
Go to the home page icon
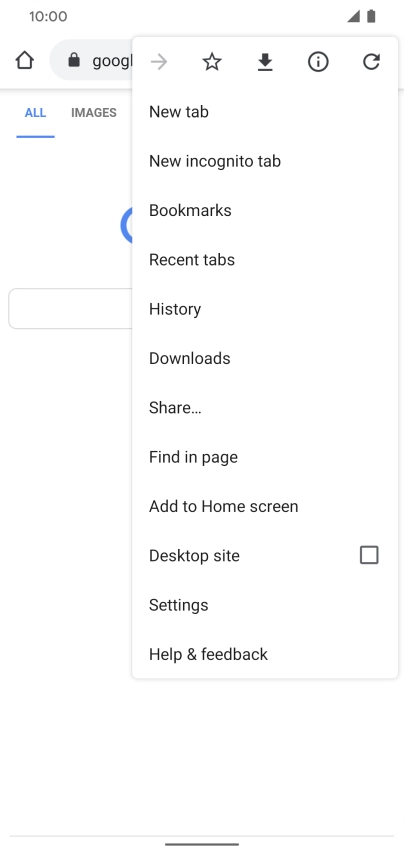pos(24,61)
